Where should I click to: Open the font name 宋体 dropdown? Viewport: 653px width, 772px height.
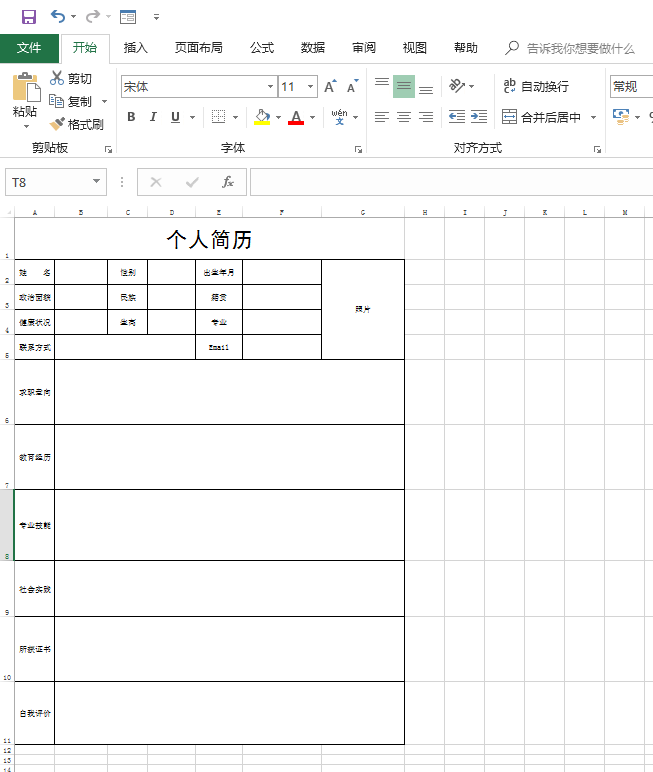click(x=270, y=87)
